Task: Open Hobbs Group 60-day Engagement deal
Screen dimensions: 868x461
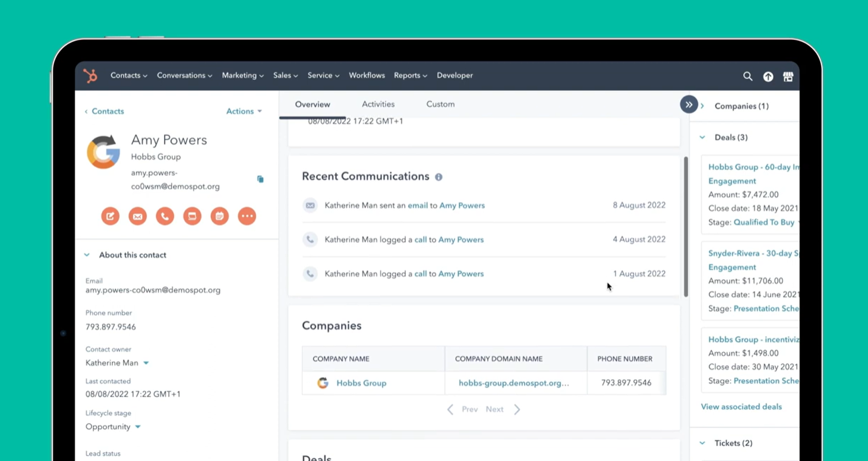Action: (753, 174)
